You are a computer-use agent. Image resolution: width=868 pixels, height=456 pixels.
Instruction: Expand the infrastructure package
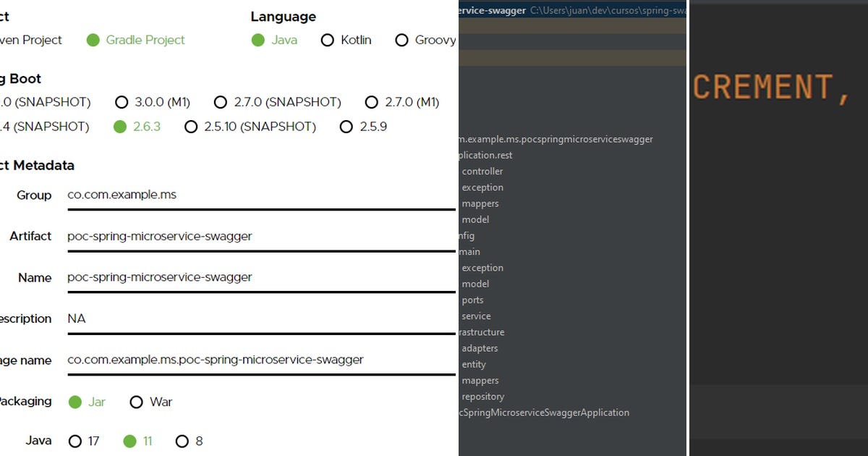tap(482, 332)
